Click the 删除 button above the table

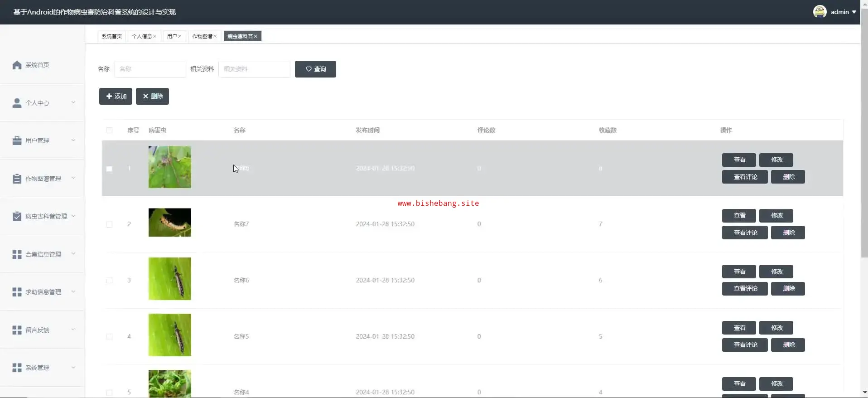152,96
